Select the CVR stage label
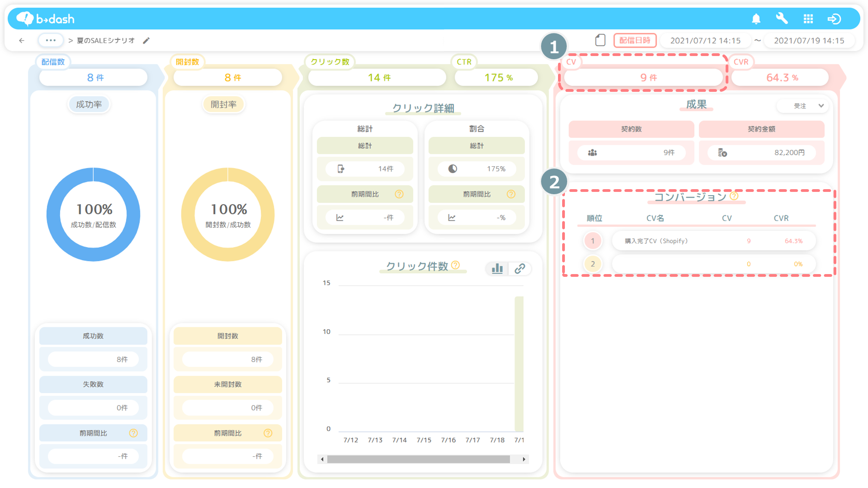The width and height of the screenshot is (868, 488). click(x=741, y=62)
